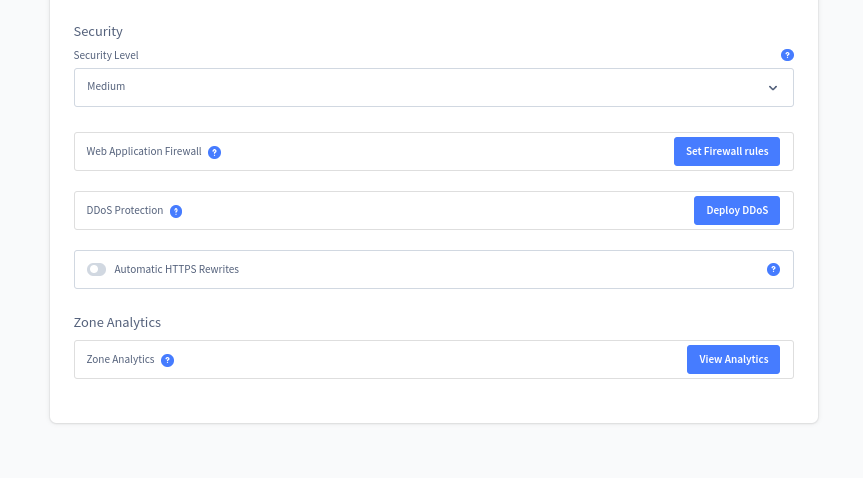Click the Zone Analytics row label
Image resolution: width=863 pixels, height=478 pixels.
[x=120, y=360]
